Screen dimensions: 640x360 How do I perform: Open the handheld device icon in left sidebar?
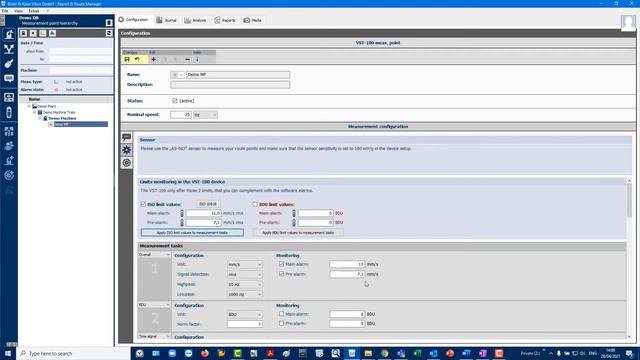(x=9, y=112)
